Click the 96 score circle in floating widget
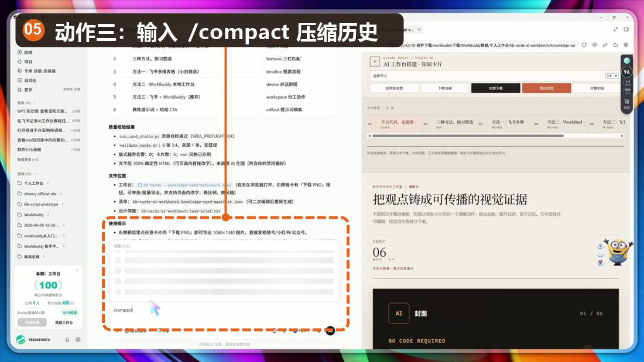644x362 pixels. [627, 72]
